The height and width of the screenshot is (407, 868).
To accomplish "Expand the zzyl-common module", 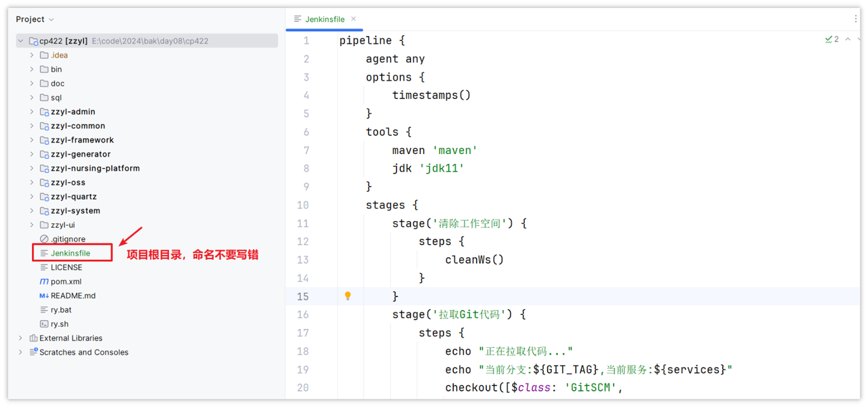I will click(x=32, y=125).
